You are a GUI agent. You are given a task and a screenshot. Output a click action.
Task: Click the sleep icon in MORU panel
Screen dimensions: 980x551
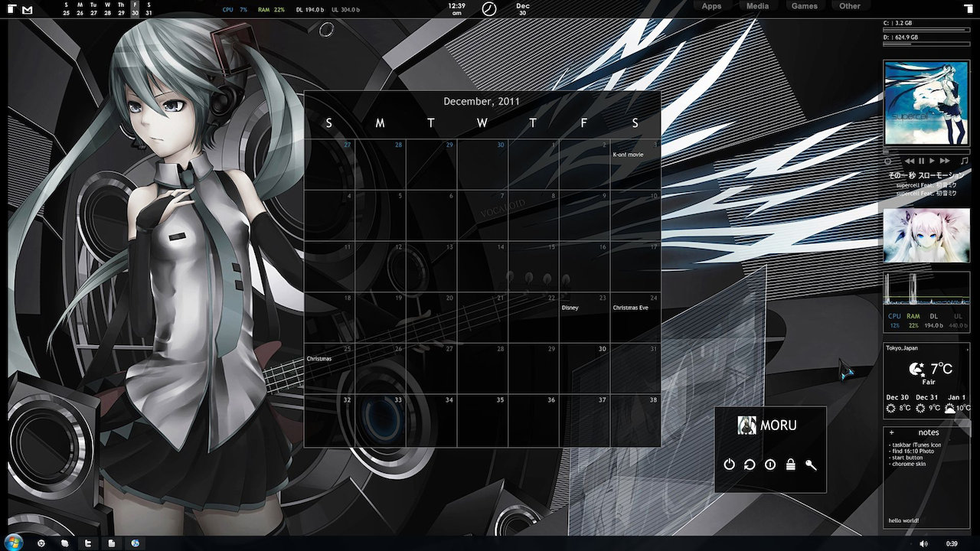click(x=770, y=465)
